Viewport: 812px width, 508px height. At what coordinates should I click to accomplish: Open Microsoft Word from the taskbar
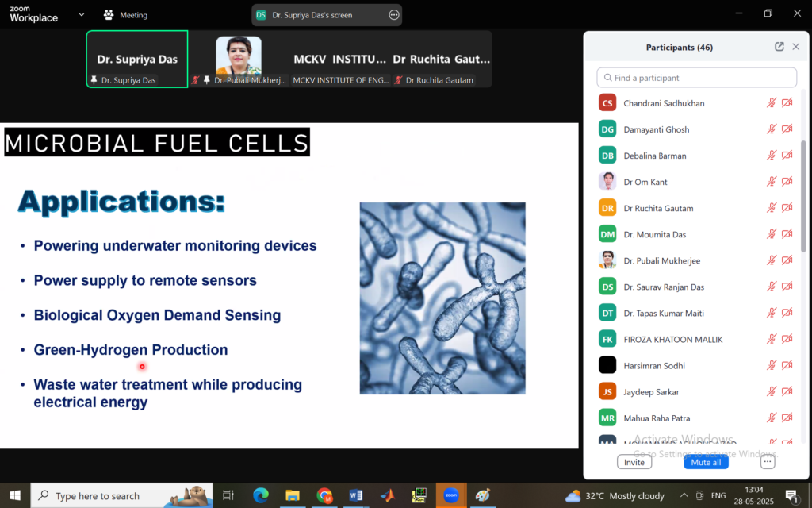356,495
